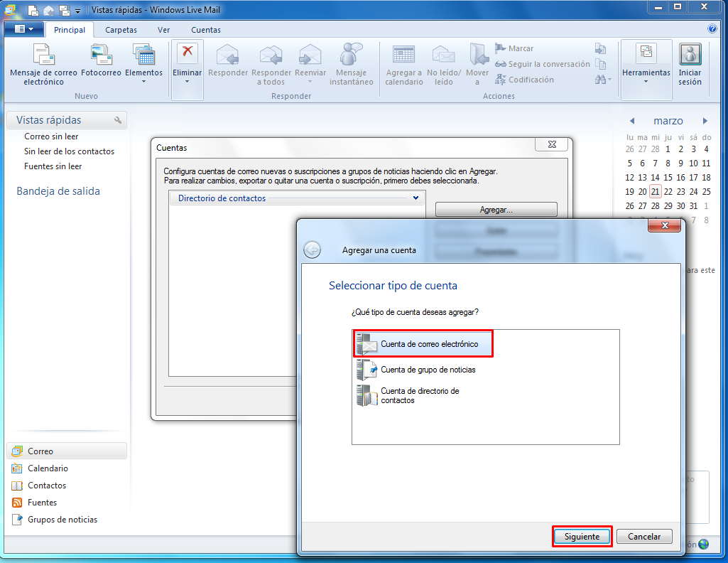
Task: Click the help question mark icon
Action: pos(712,29)
